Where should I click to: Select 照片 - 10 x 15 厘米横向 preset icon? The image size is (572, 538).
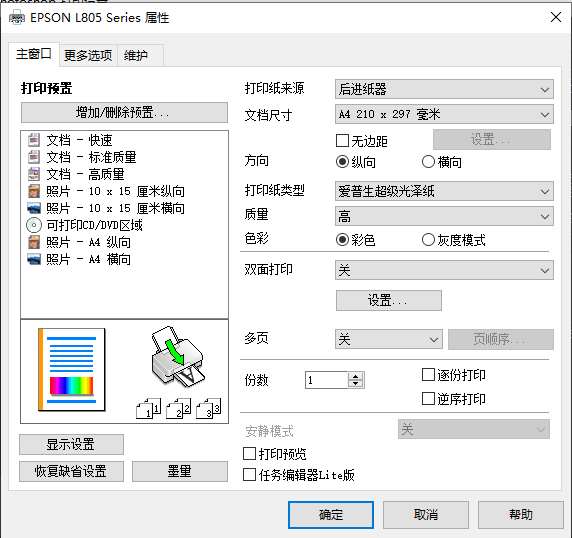coord(34,208)
